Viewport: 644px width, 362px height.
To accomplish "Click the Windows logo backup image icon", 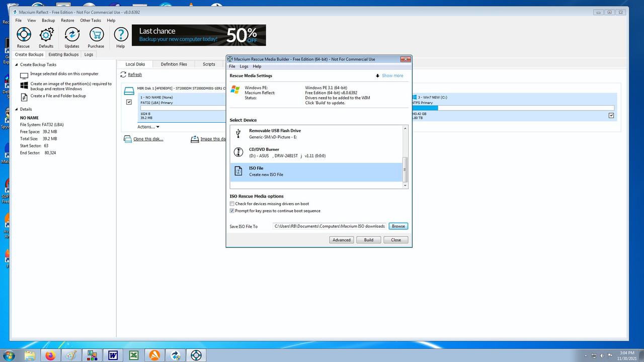I will pos(24,86).
